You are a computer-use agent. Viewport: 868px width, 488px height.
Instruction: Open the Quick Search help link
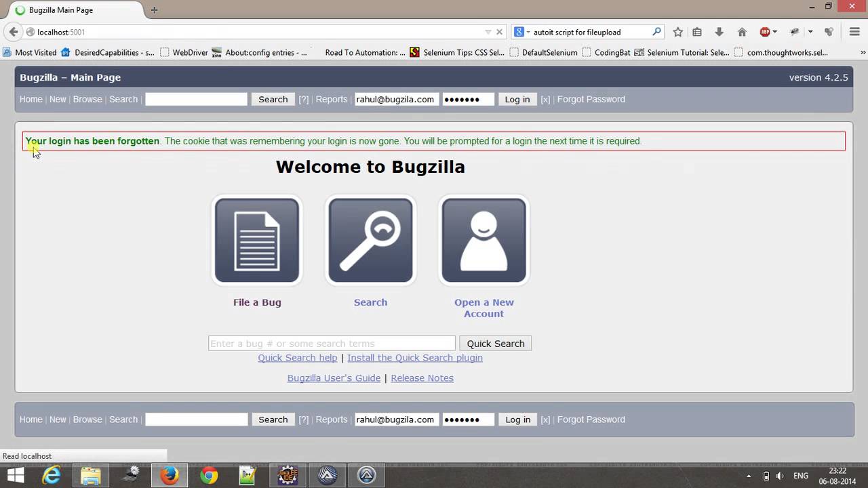click(x=297, y=358)
